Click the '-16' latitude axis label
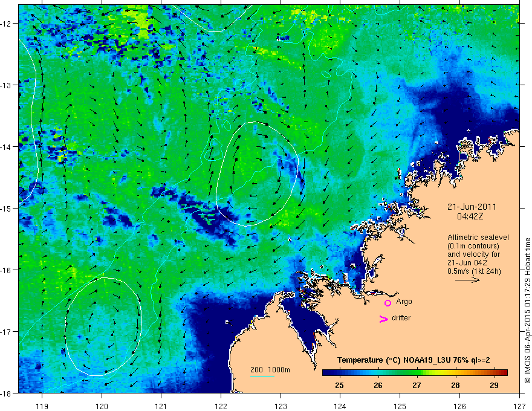 coord(6,270)
